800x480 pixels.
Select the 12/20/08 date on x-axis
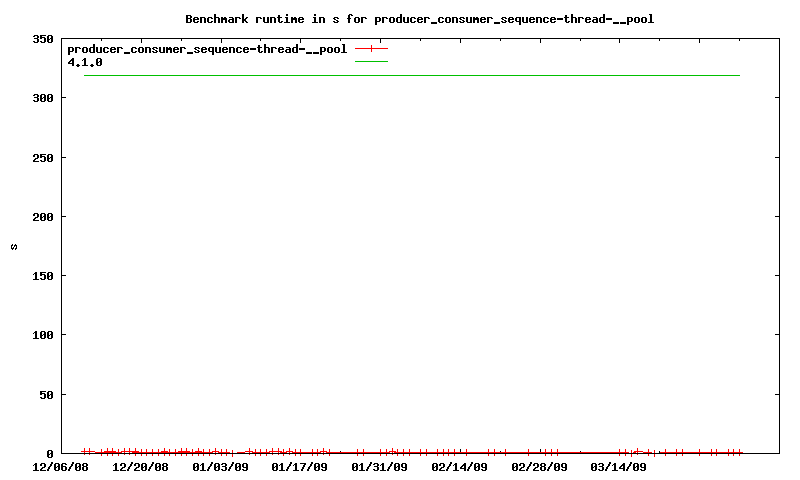pyautogui.click(x=140, y=467)
